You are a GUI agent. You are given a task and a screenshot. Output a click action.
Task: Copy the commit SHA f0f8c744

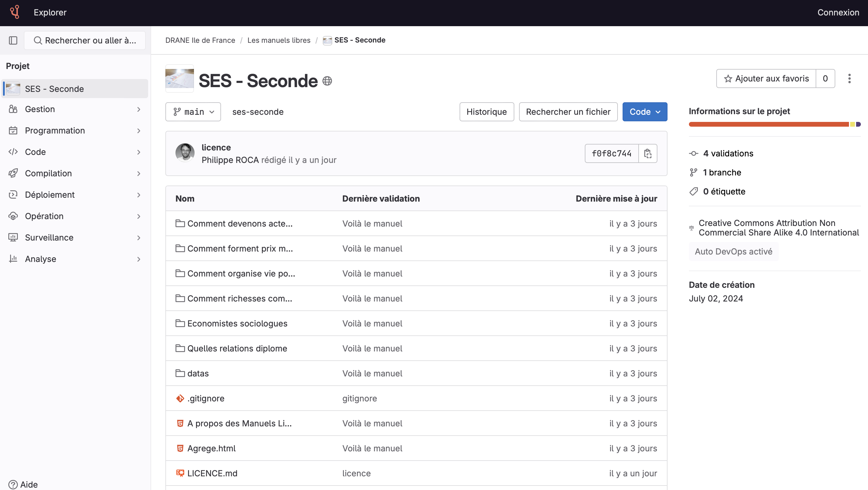pos(647,153)
